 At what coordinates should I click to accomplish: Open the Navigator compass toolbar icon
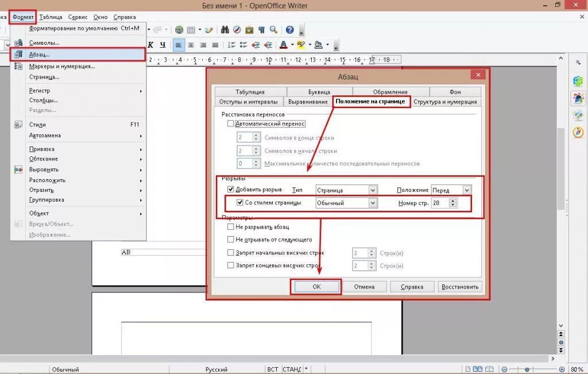click(x=237, y=30)
